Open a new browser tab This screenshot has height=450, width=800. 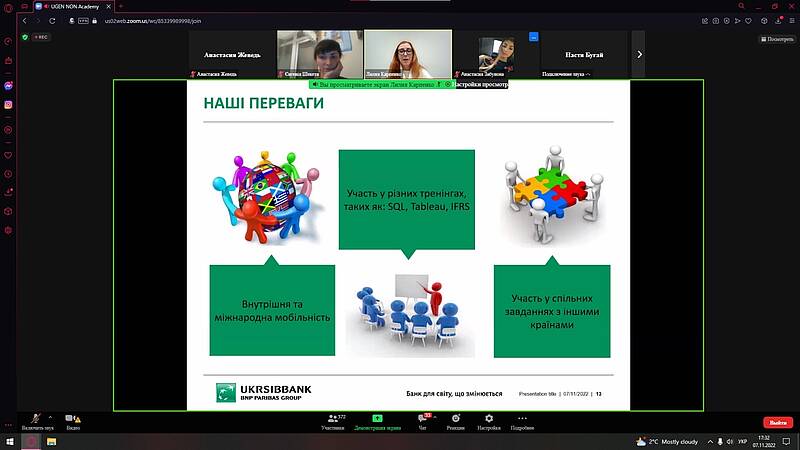121,6
